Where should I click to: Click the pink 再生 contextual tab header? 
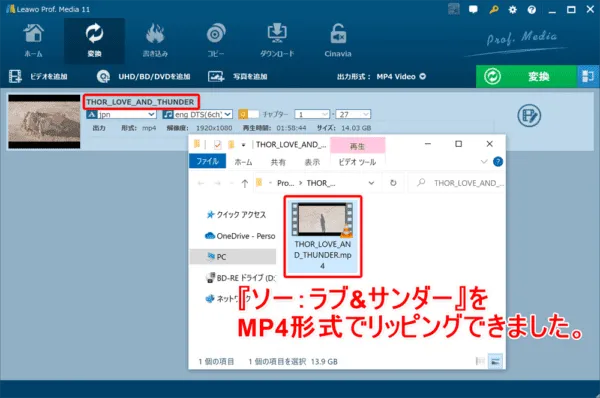point(357,145)
